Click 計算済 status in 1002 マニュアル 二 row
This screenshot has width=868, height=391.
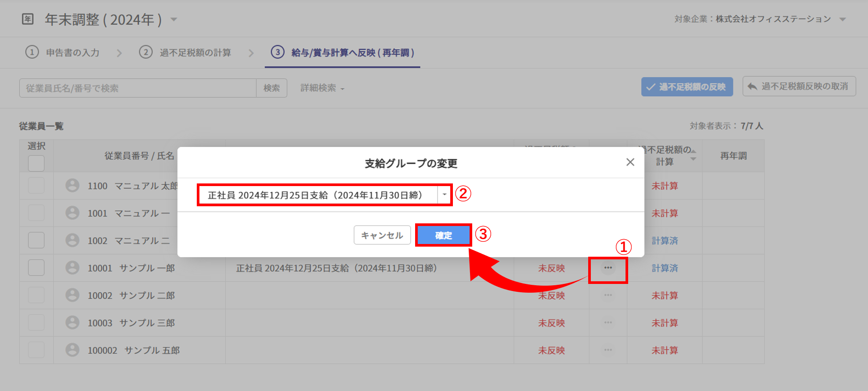(665, 241)
